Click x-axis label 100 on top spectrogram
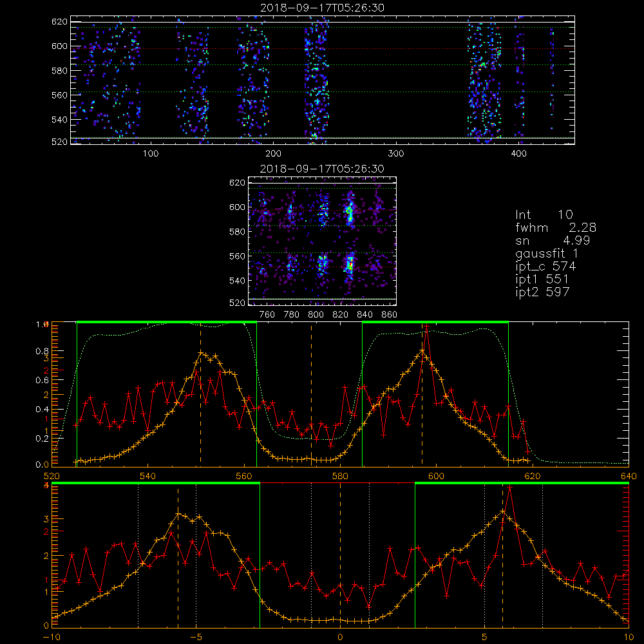Screen dimensions: 644x644 click(x=151, y=154)
